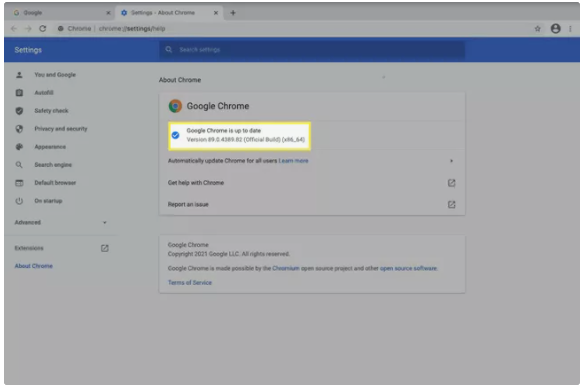Open the open source software link

(408, 268)
